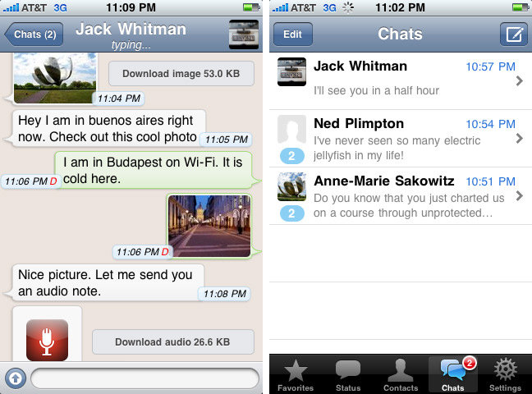The width and height of the screenshot is (532, 394).
Task: Open Anne-Marie Sakowitz chat via chevron
Action: (x=519, y=195)
